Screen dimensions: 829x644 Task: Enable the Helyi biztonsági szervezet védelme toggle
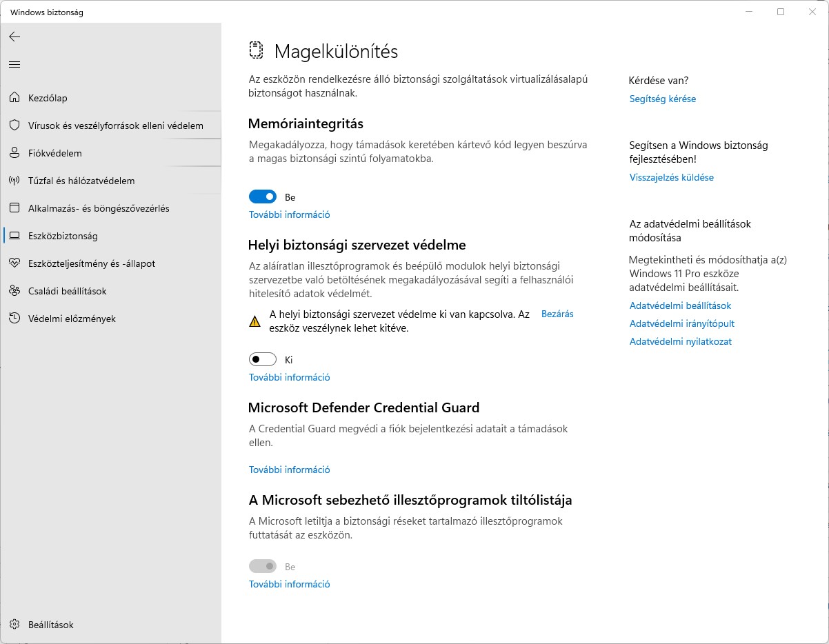coord(263,359)
